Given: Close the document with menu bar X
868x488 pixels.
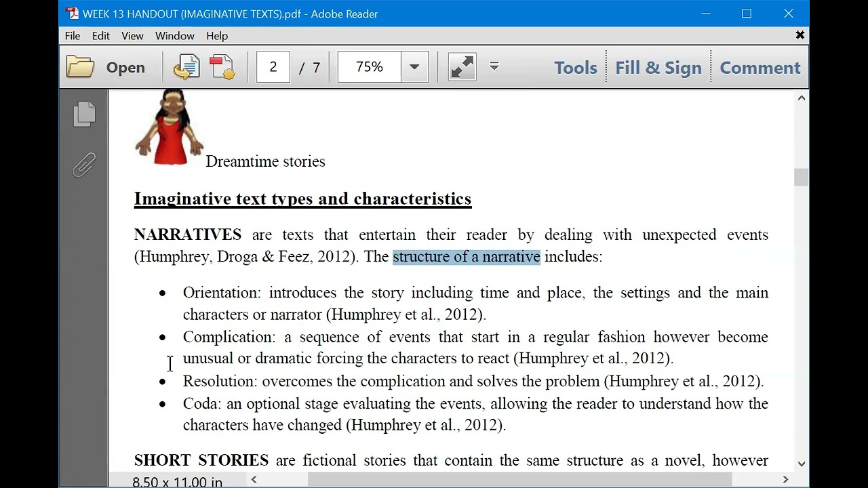Looking at the screenshot, I should (x=800, y=35).
